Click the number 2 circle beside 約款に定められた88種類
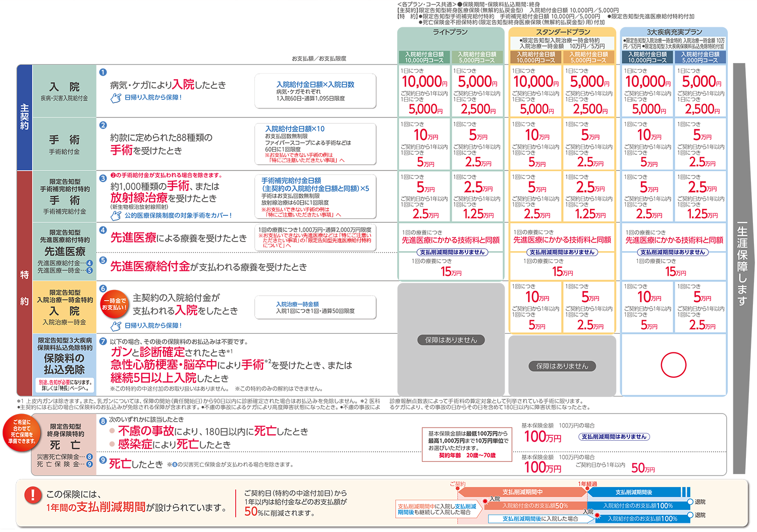This screenshot has height=532, width=757. (103, 125)
